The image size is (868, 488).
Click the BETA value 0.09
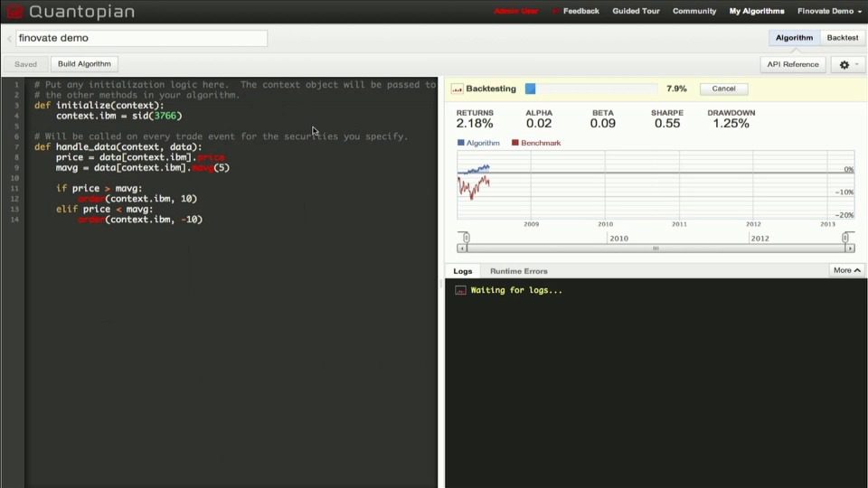(603, 124)
